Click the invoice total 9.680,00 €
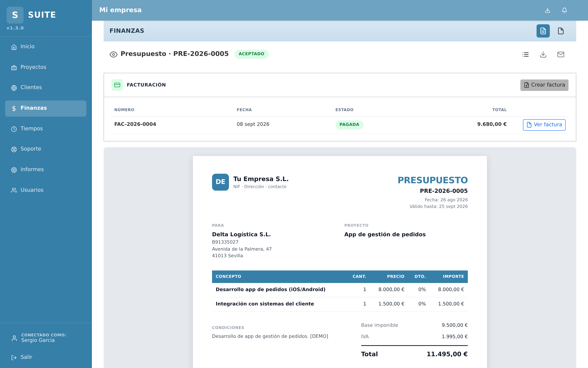Image resolution: width=588 pixels, height=368 pixels. pos(492,124)
